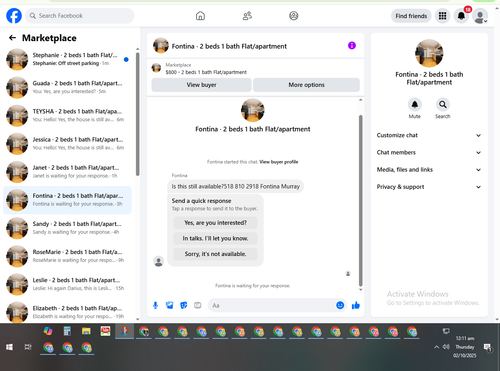500x371 pixels.
Task: Open Stephanie's conversation
Action: [67, 59]
